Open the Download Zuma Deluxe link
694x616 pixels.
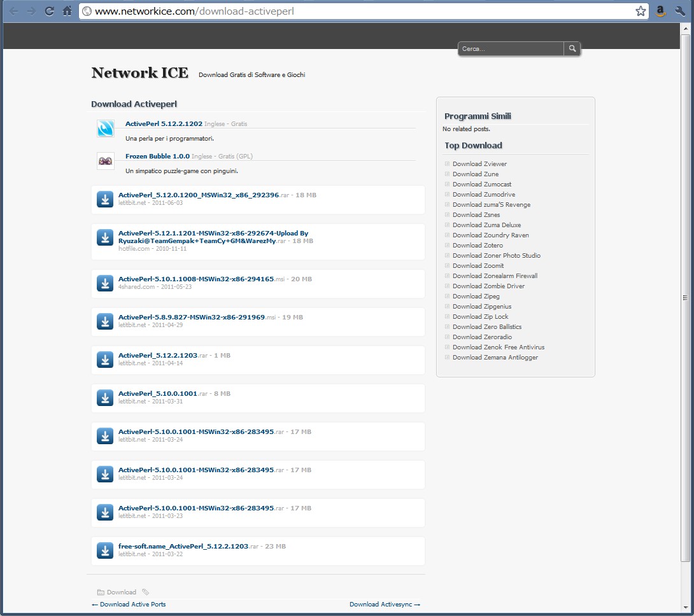pos(486,225)
